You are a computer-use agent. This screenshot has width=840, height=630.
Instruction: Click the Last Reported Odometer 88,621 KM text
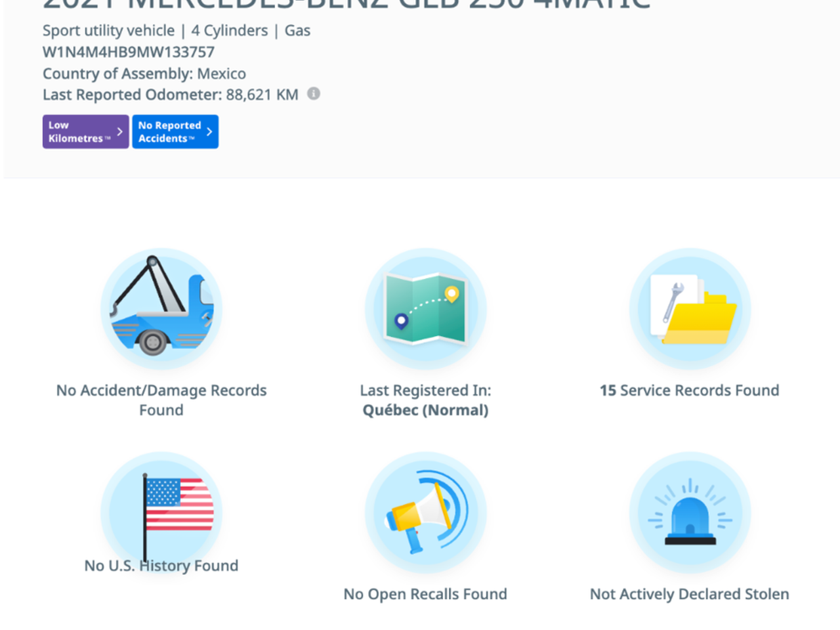(171, 94)
